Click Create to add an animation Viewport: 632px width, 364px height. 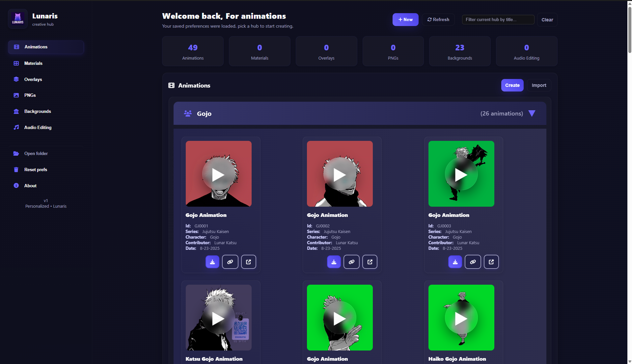coord(512,85)
